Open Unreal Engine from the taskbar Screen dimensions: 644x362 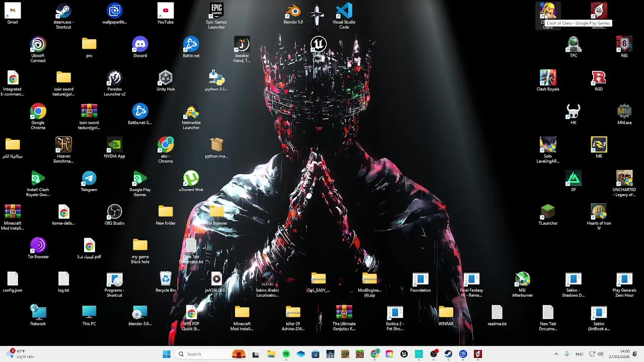[404, 354]
